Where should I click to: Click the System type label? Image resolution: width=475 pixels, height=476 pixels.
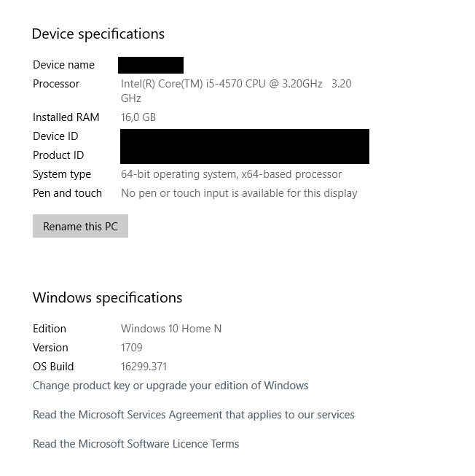click(62, 174)
